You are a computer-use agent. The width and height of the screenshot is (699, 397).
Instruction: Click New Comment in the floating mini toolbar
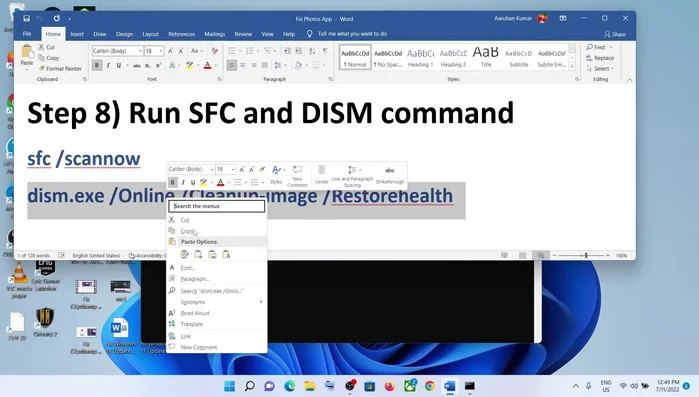coord(297,176)
